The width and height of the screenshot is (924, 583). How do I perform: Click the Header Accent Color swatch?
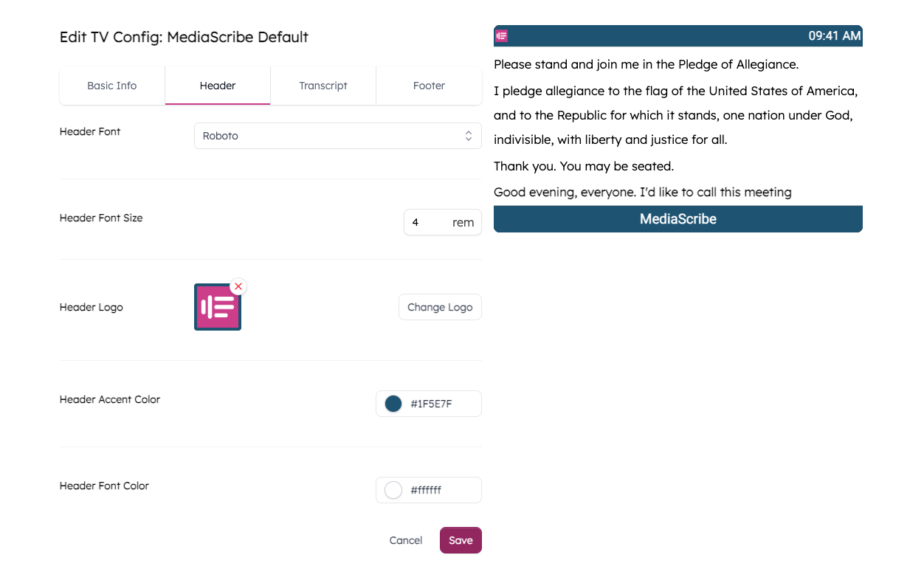point(392,404)
